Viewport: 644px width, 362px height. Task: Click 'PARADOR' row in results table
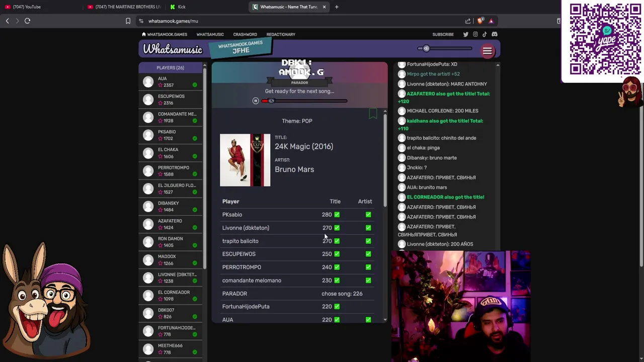tap(297, 294)
